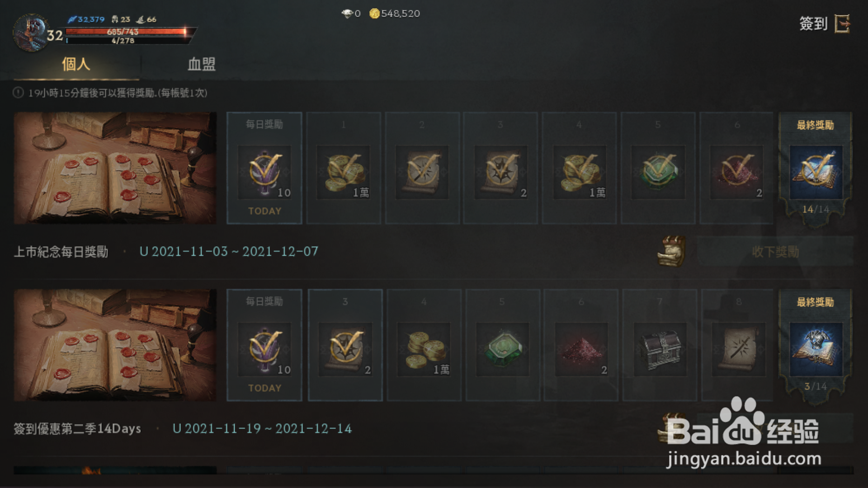
Task: Select the 個人 tab
Action: point(76,64)
